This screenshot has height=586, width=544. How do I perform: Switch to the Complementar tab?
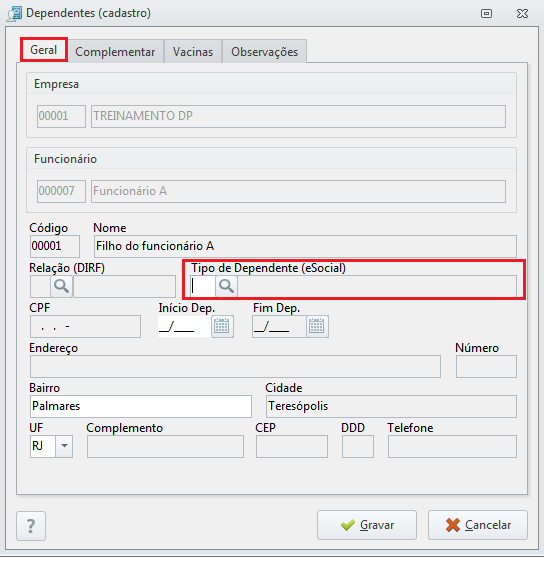tap(115, 51)
